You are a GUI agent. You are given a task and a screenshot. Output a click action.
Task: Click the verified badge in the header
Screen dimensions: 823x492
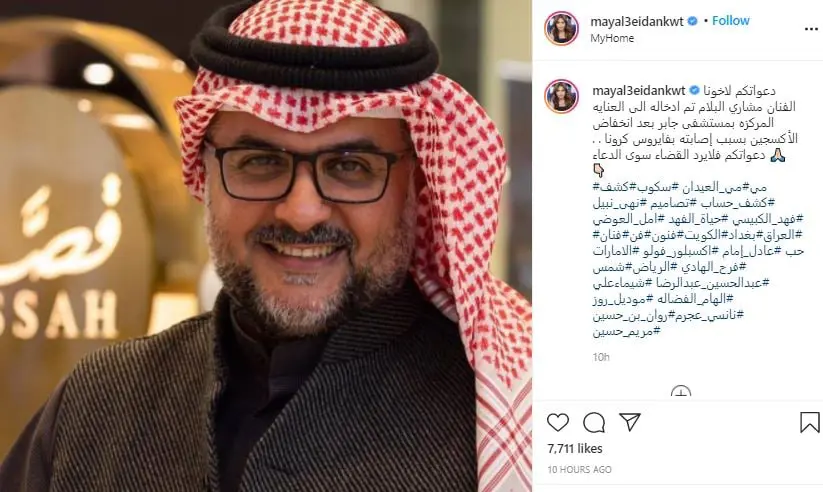[x=692, y=21]
